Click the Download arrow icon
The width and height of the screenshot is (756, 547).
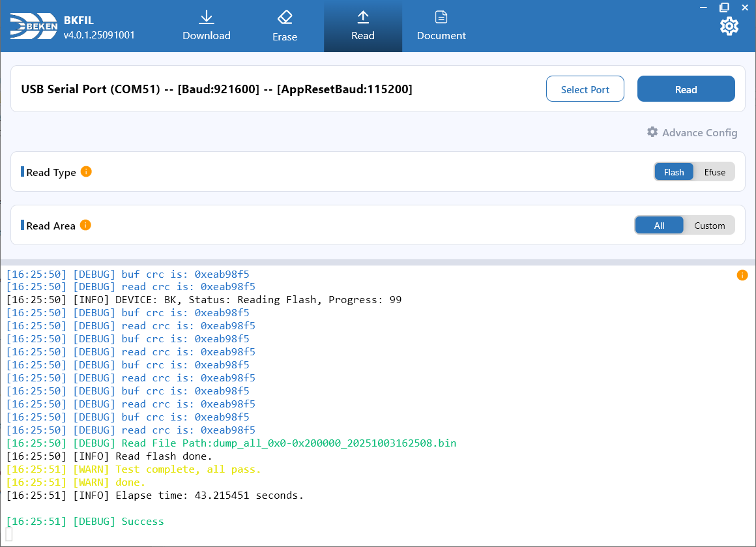(207, 17)
